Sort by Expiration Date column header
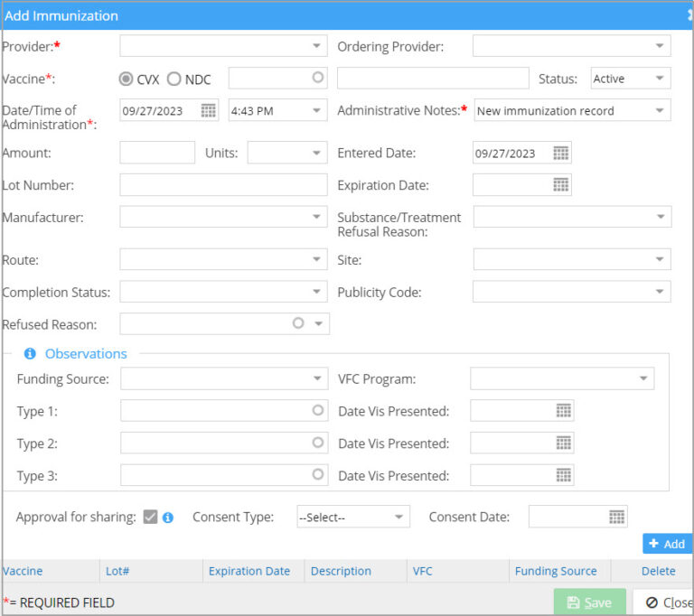The height and width of the screenshot is (616, 694). click(249, 571)
